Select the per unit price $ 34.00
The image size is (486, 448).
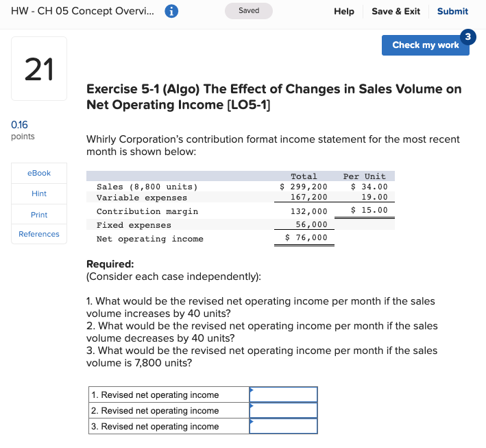pos(369,187)
